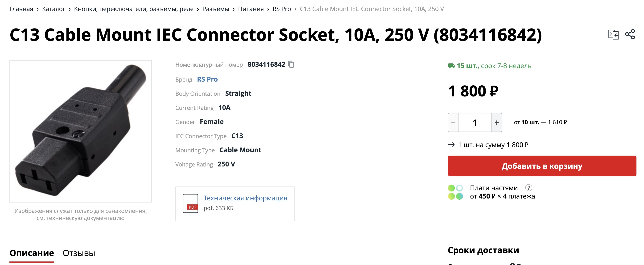Open the question mark help icon
Screen dimensions: 644x265
(528, 188)
